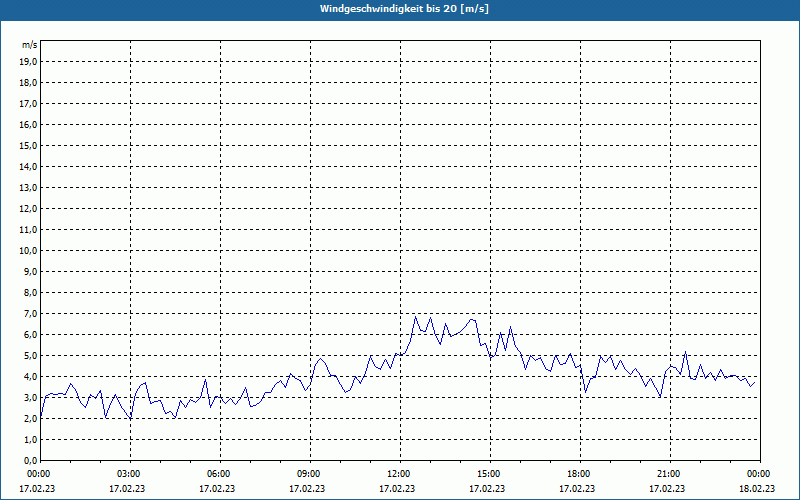800x500 pixels.
Task: Click the y-axis label "18,0"
Action: [28, 83]
